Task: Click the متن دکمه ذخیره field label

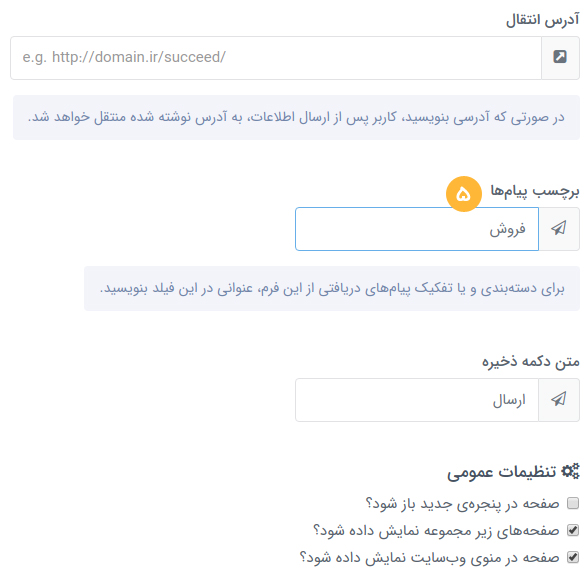Action: pos(530,362)
